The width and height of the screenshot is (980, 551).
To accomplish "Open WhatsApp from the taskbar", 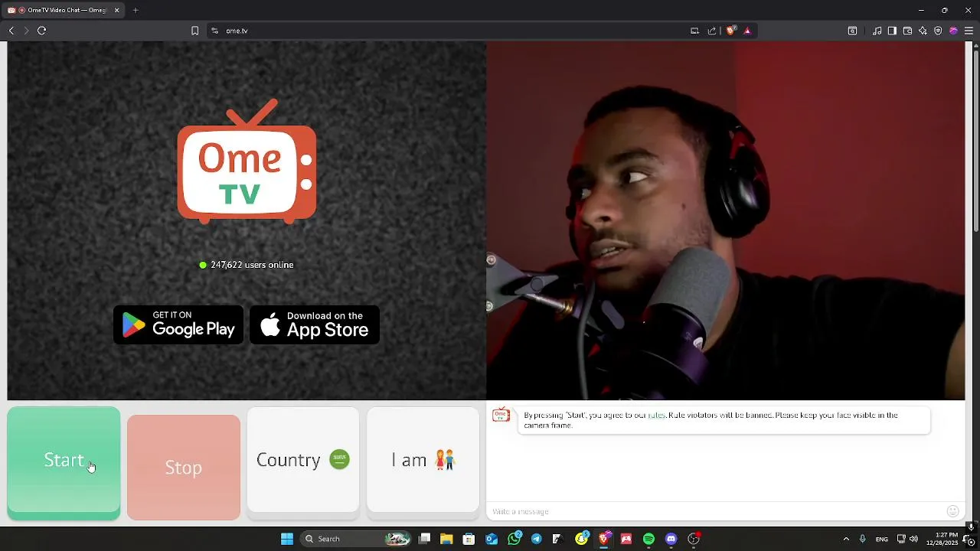I will [x=514, y=539].
